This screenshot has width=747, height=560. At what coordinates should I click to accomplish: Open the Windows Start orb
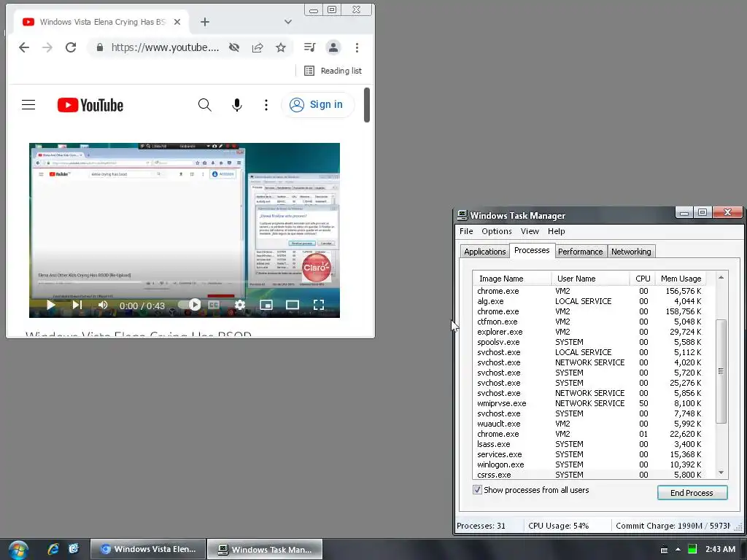coord(18,550)
